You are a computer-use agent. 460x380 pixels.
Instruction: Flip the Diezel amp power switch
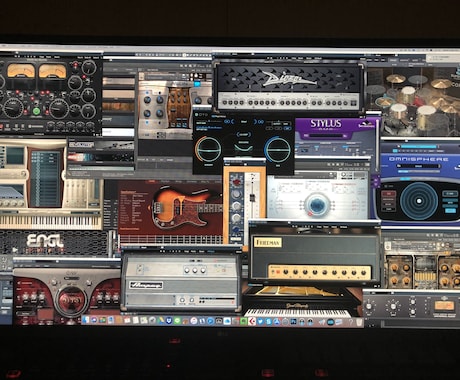click(x=354, y=103)
